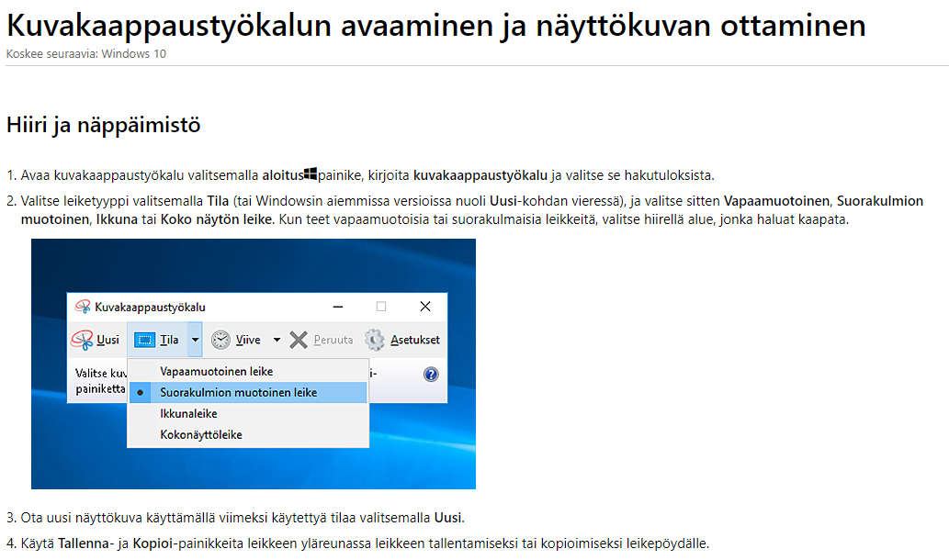Select Vapaamuotoinen leike menu entry
This screenshot has width=949, height=560.
pyautogui.click(x=248, y=371)
